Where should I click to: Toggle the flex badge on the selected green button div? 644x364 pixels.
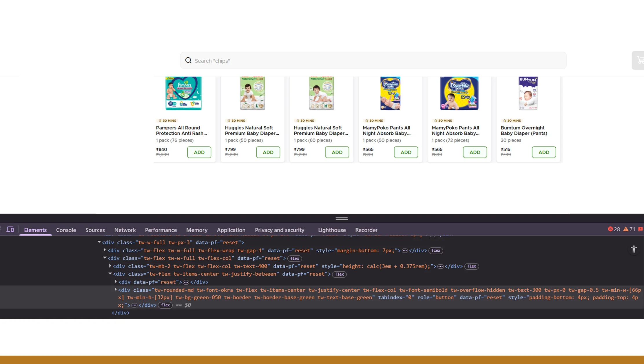pos(165,305)
